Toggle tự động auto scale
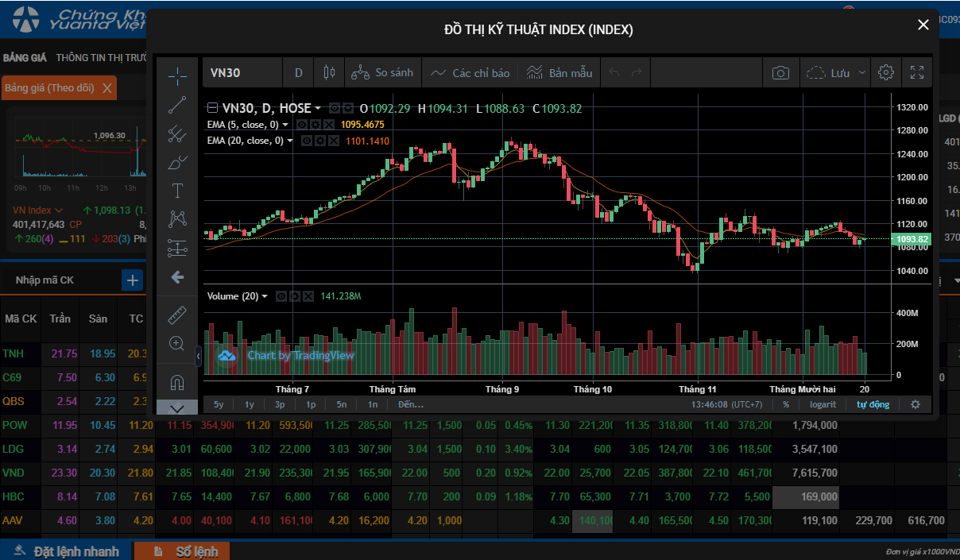Image resolution: width=960 pixels, height=560 pixels. pos(873,404)
